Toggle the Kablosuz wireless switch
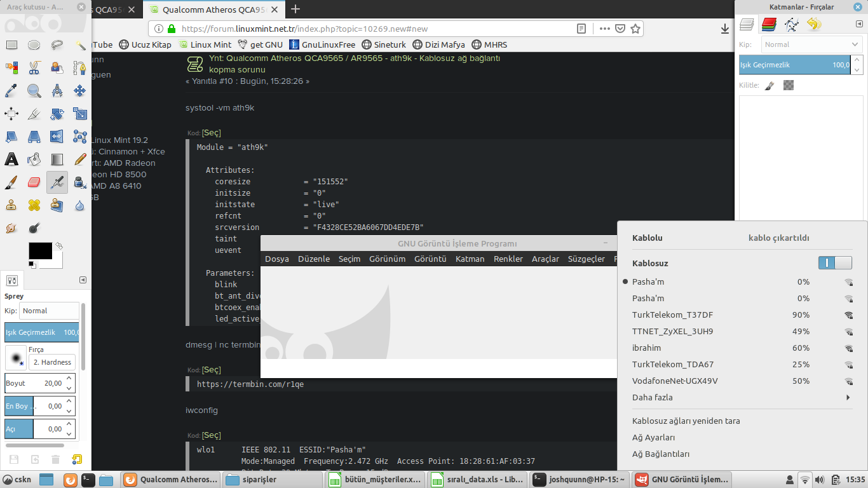Image resolution: width=868 pixels, height=488 pixels. [835, 263]
